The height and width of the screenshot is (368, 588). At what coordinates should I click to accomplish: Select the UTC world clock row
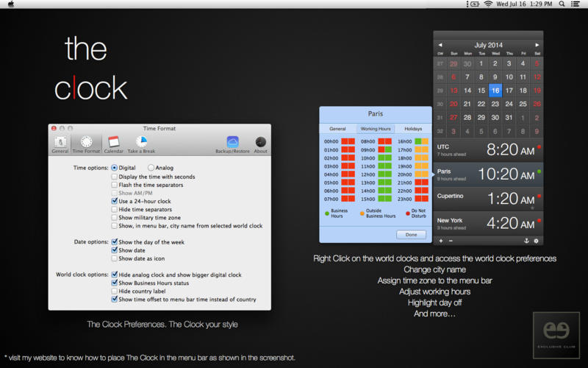pyautogui.click(x=488, y=150)
